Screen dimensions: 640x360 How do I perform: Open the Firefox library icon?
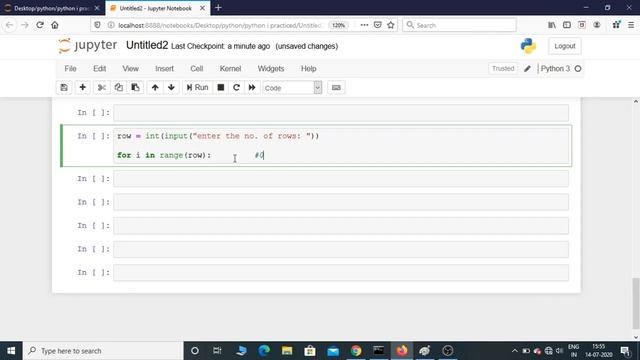coord(552,25)
